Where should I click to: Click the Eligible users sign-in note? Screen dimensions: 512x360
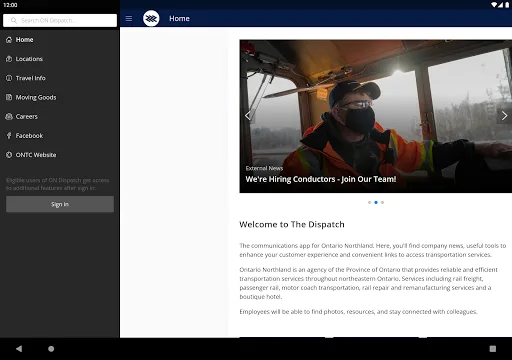(58, 184)
